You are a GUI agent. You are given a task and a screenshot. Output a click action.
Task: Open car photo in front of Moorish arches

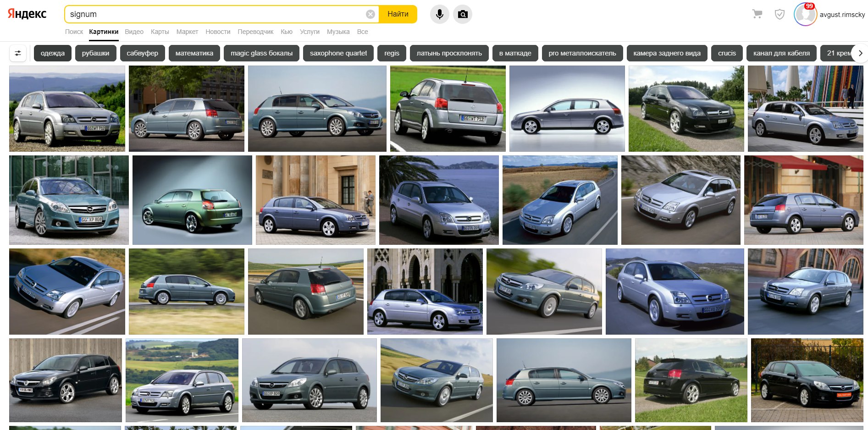coord(425,292)
